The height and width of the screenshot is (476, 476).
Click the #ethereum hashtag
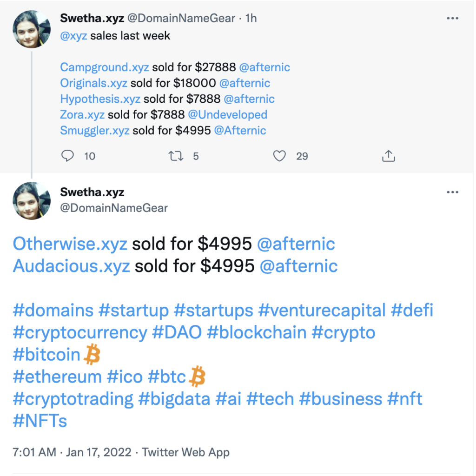(57, 377)
